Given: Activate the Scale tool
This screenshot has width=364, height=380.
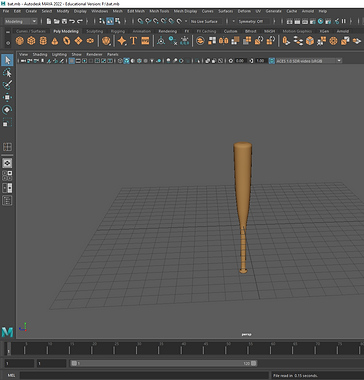Looking at the screenshot, I should click(x=7, y=122).
